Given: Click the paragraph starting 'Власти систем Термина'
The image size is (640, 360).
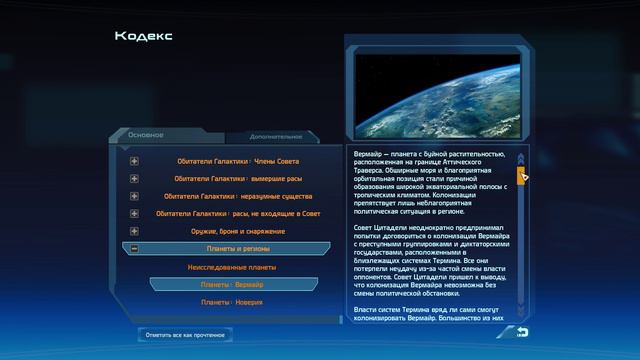Looking at the screenshot, I should click(x=429, y=313).
